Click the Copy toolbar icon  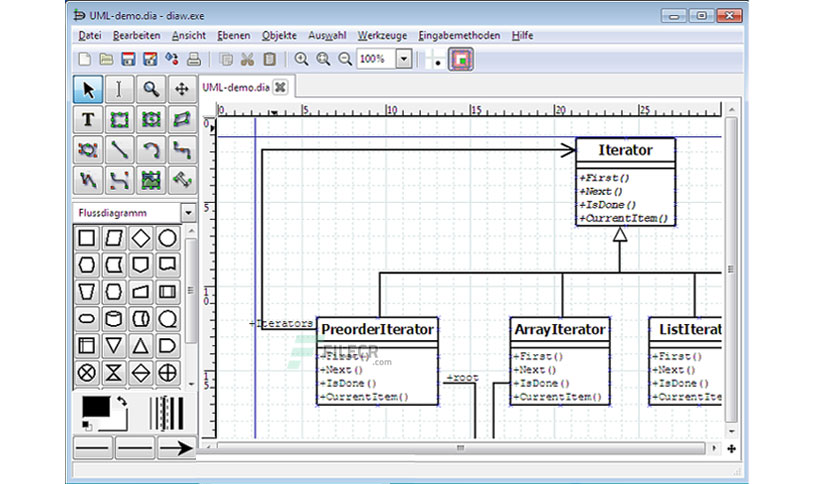226,59
